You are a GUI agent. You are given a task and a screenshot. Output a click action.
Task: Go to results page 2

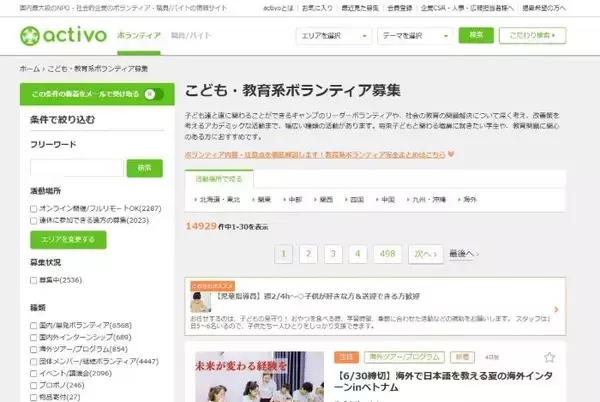(x=308, y=254)
